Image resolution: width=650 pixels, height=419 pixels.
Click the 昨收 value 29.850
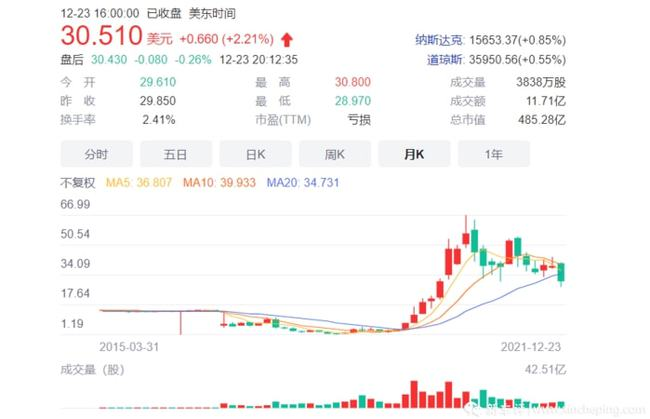coord(158,101)
